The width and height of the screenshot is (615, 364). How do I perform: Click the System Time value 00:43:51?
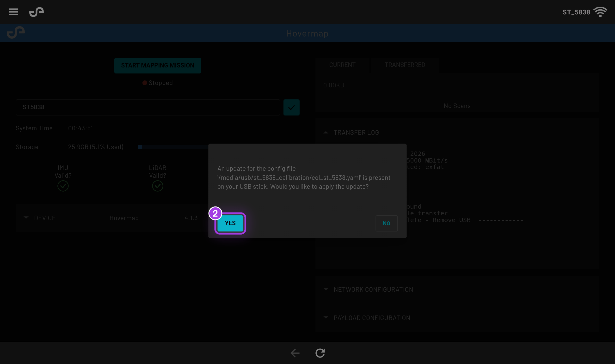pos(80,128)
